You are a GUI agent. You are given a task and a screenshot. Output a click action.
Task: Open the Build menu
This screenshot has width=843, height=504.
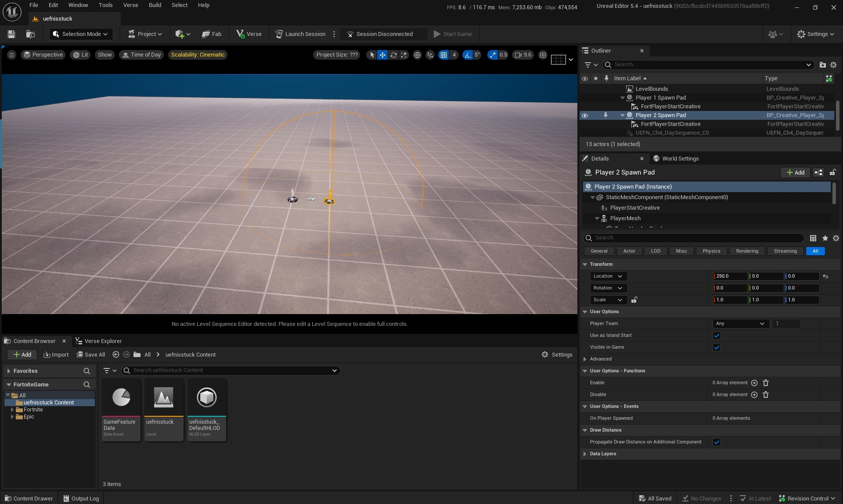pyautogui.click(x=155, y=5)
